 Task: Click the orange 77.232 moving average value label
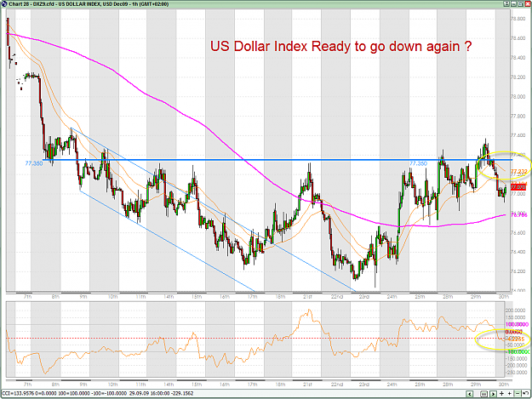click(x=519, y=172)
